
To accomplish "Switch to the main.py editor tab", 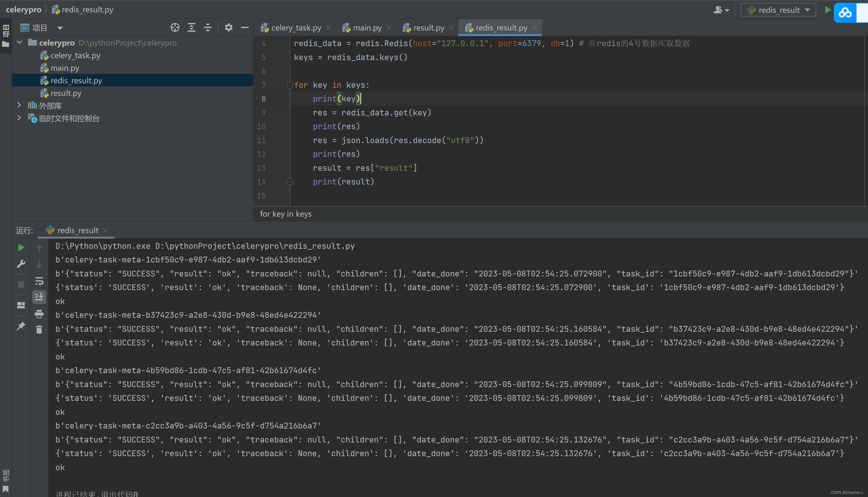I will [367, 28].
